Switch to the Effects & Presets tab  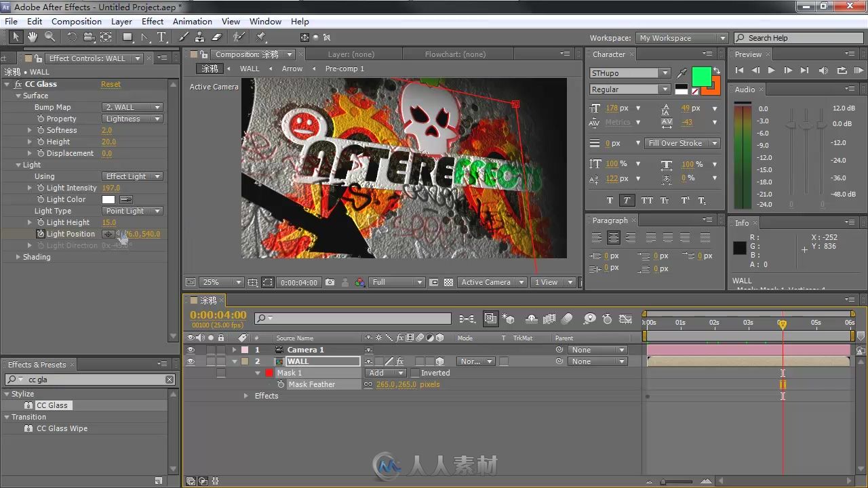(37, 364)
